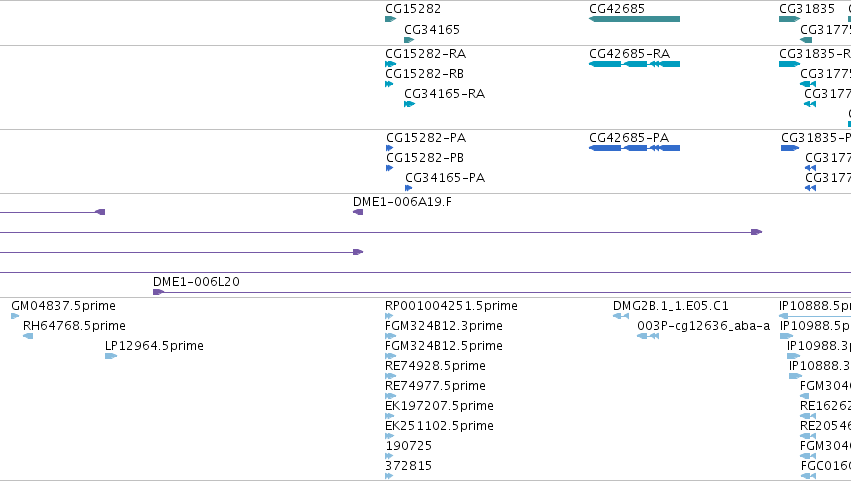Click the CG15282 gene arrow
The image size is (851, 481).
pos(390,19)
